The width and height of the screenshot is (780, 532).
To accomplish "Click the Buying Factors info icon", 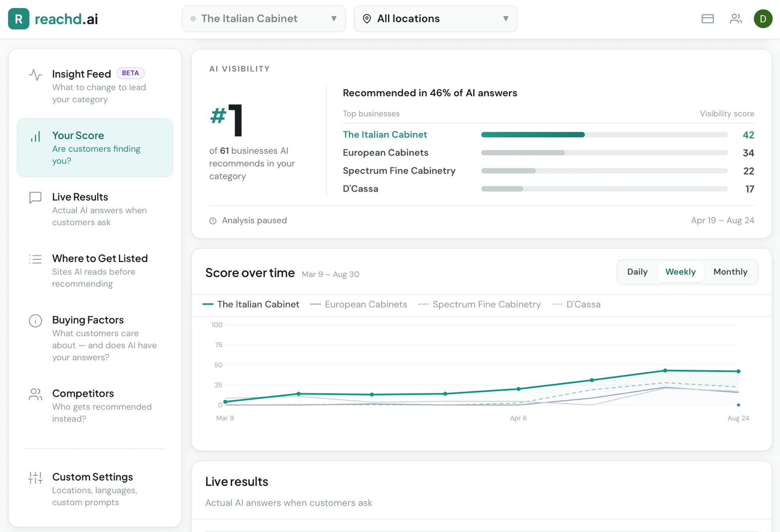I will point(35,321).
